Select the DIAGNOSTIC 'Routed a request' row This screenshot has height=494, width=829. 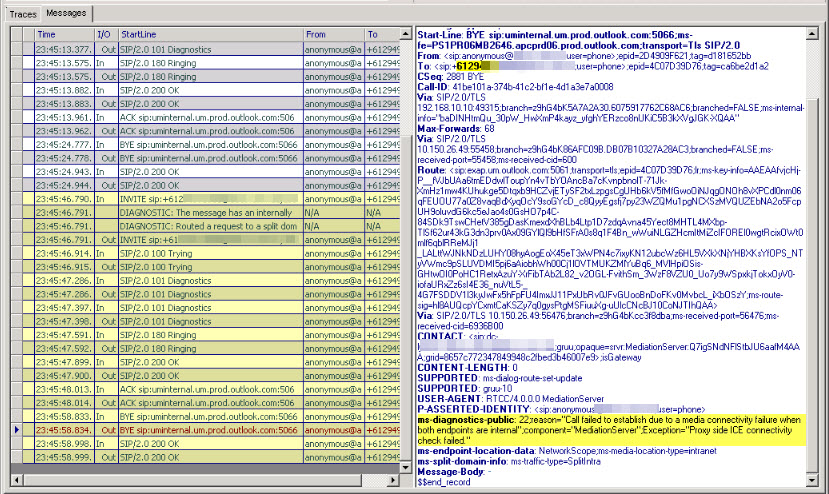[206, 226]
